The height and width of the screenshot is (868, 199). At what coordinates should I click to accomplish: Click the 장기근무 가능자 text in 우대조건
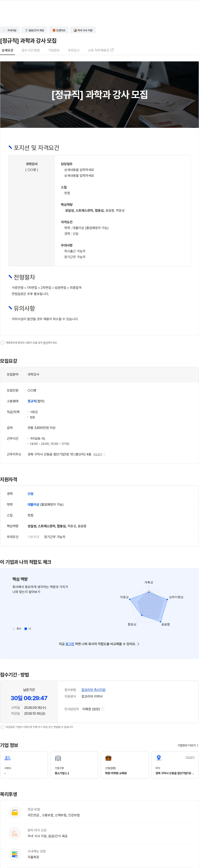tap(55, 537)
